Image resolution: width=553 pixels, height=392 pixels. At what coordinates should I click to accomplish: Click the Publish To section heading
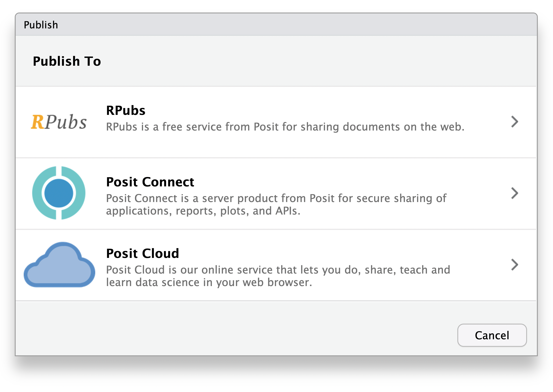[67, 61]
